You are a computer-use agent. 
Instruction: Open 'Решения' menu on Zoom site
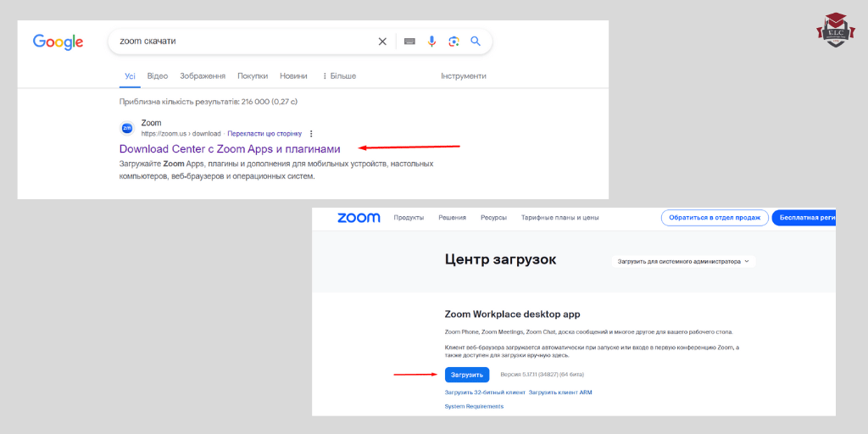(453, 218)
